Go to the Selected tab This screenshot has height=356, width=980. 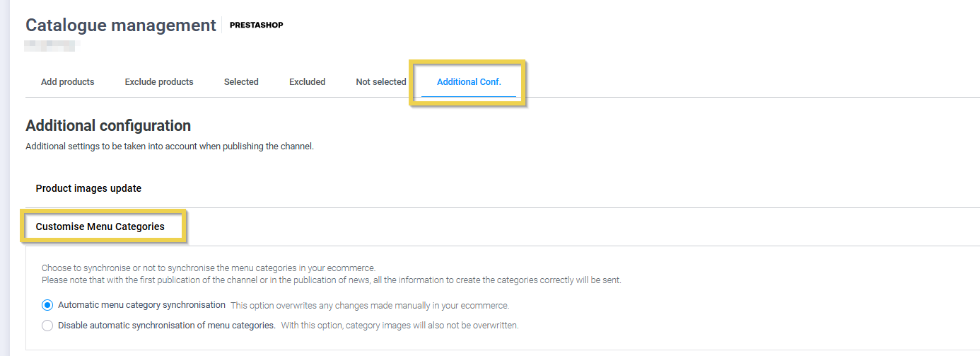coord(241,82)
